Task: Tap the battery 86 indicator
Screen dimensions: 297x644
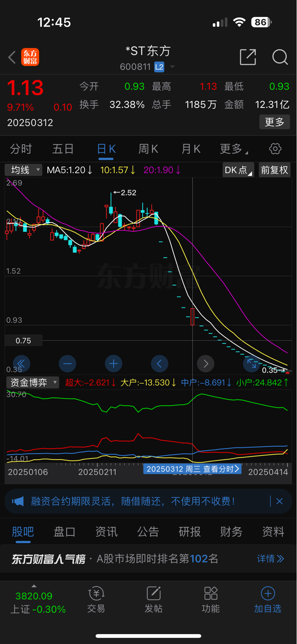Action: [261, 22]
